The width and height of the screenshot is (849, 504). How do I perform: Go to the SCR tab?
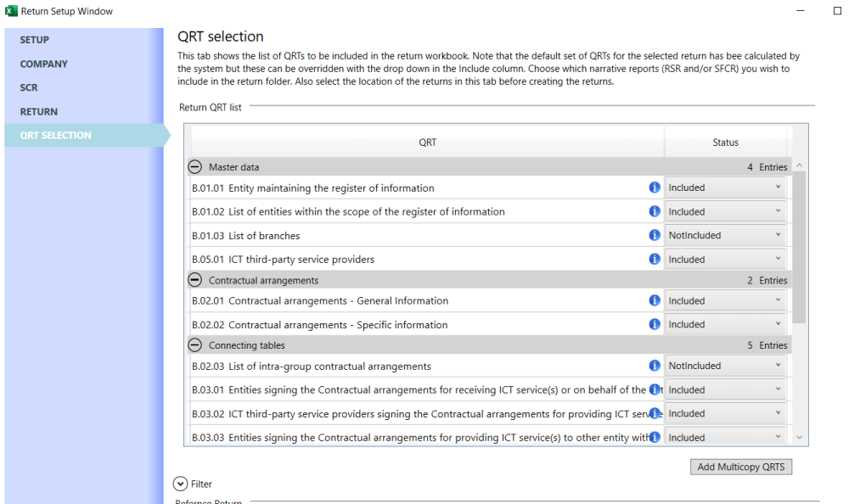click(29, 87)
